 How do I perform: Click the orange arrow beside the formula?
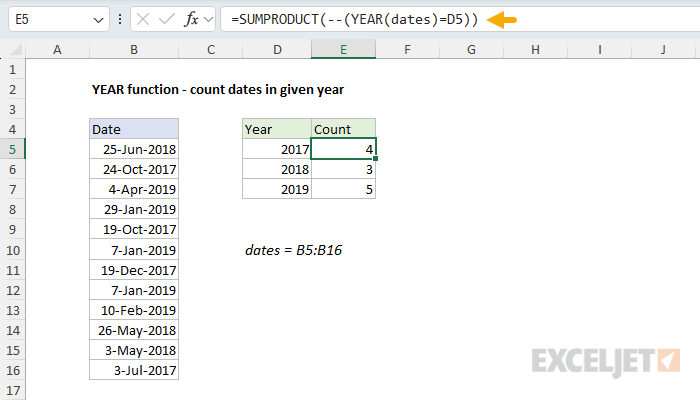click(x=501, y=19)
